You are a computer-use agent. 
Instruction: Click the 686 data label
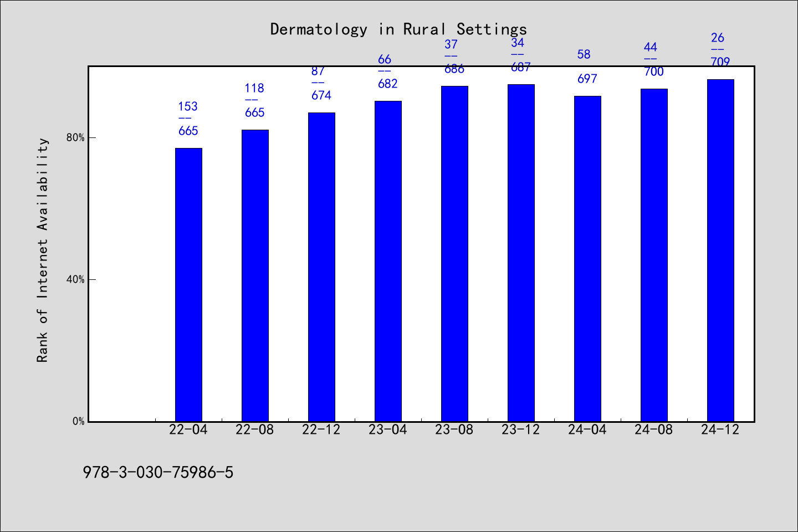[x=454, y=69]
